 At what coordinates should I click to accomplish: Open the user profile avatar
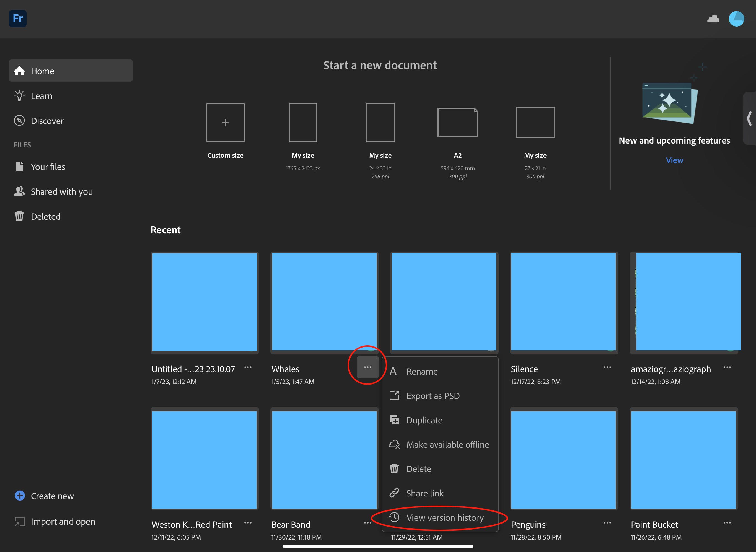tap(736, 19)
